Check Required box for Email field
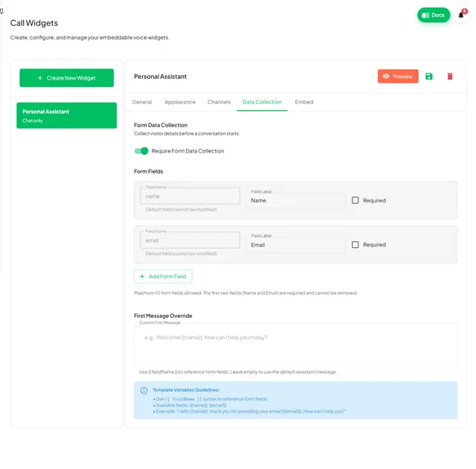Screen dimensions: 476x469 (356, 245)
